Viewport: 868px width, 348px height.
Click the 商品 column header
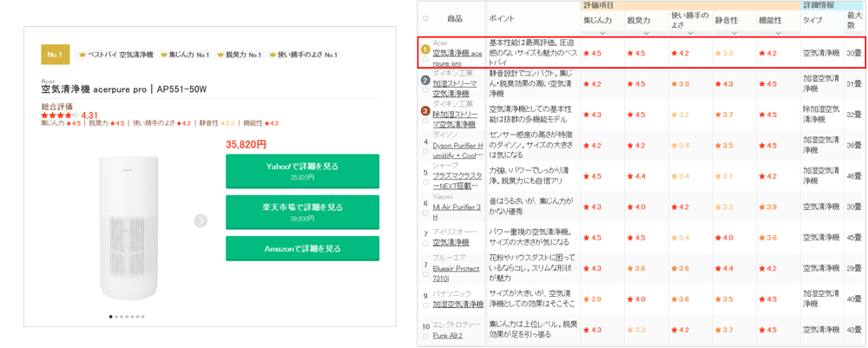pyautogui.click(x=455, y=18)
